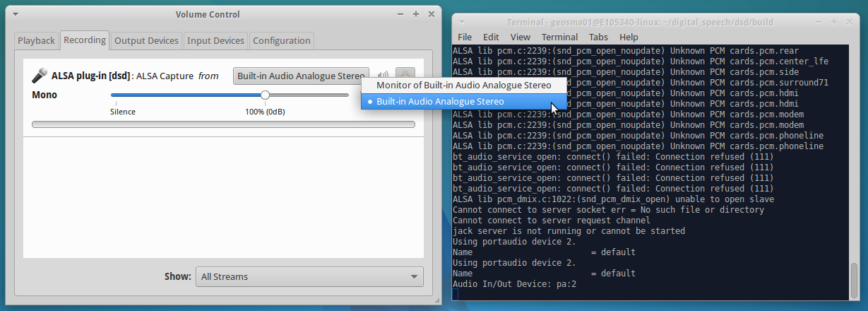This screenshot has width=868, height=311.
Task: Mute the ALSA Capture stream via speaker icon
Action: tap(383, 75)
